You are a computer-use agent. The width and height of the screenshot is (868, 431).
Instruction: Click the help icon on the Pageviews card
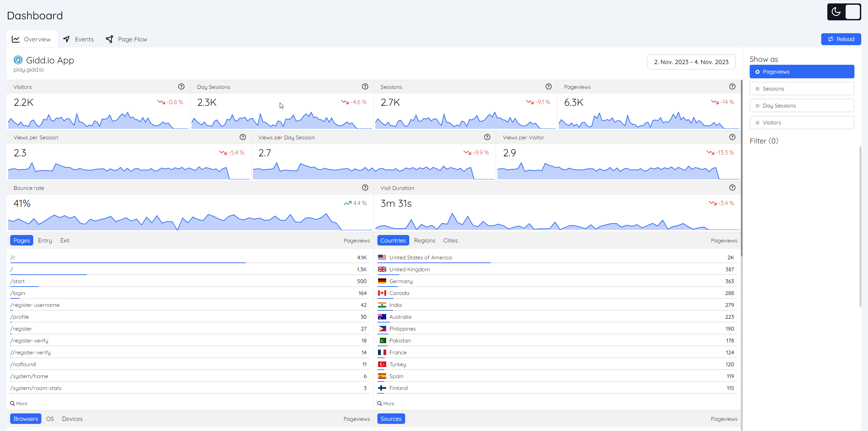click(732, 86)
